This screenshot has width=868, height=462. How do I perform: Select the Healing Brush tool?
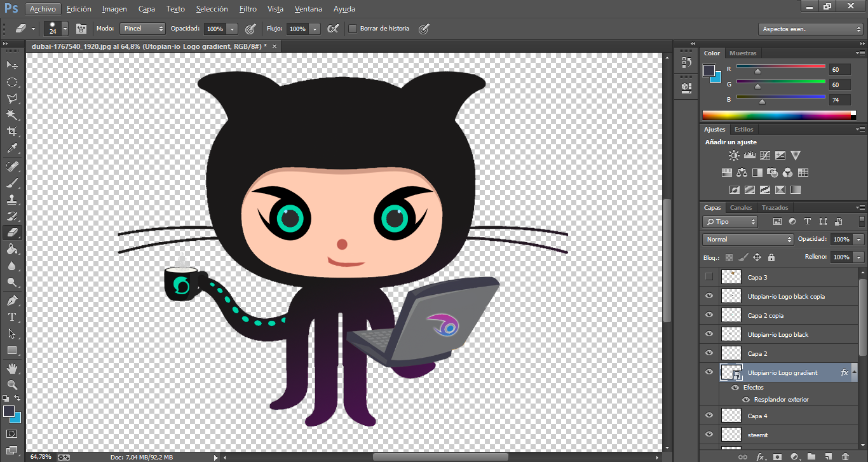pos(12,166)
